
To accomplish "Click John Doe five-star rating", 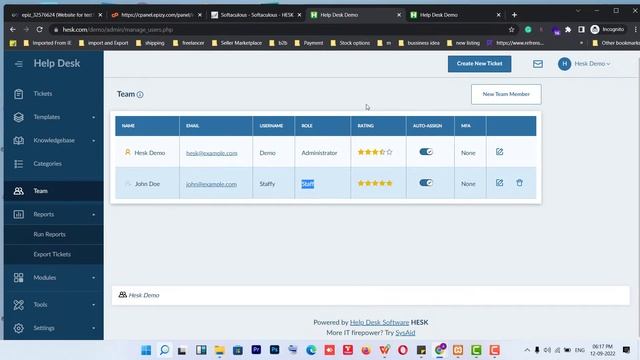I will (x=375, y=183).
